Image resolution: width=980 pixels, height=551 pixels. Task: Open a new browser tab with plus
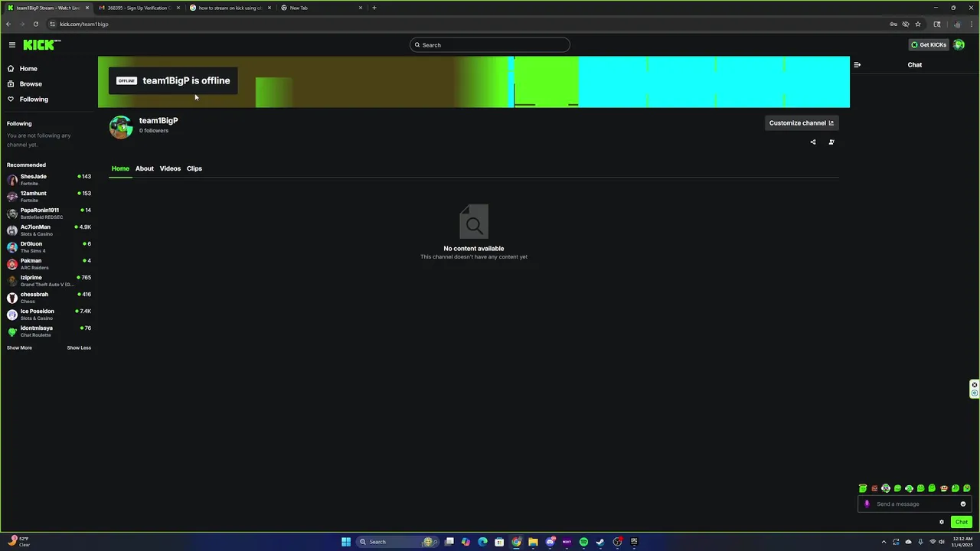[x=374, y=8]
